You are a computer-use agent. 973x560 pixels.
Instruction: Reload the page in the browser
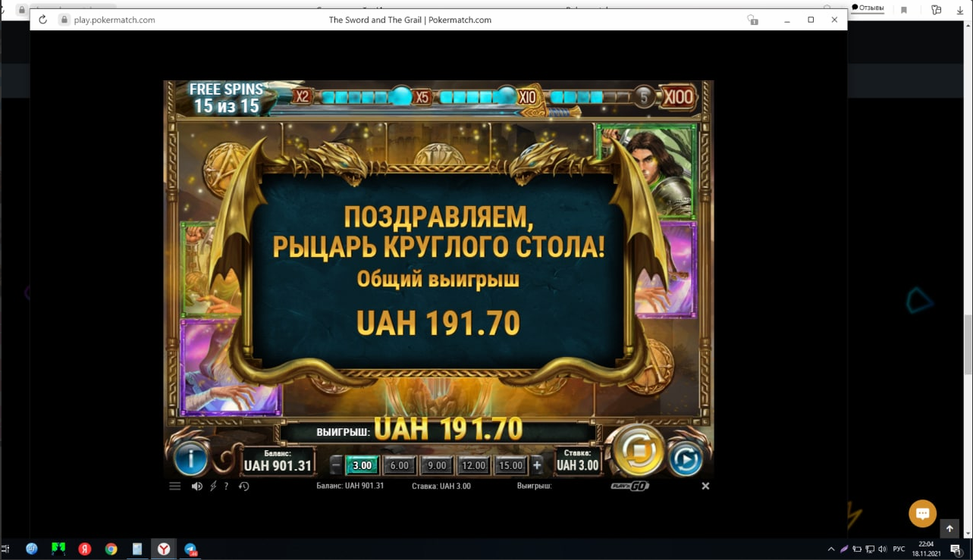(x=42, y=20)
